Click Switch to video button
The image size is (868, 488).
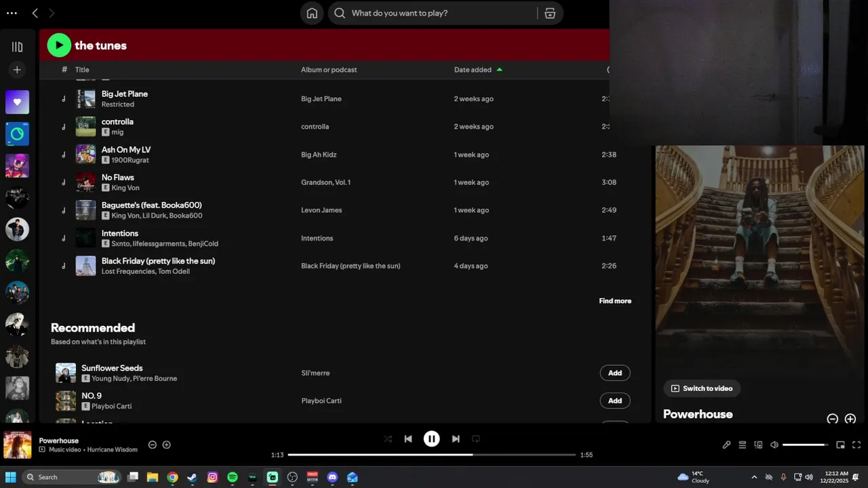(x=702, y=388)
